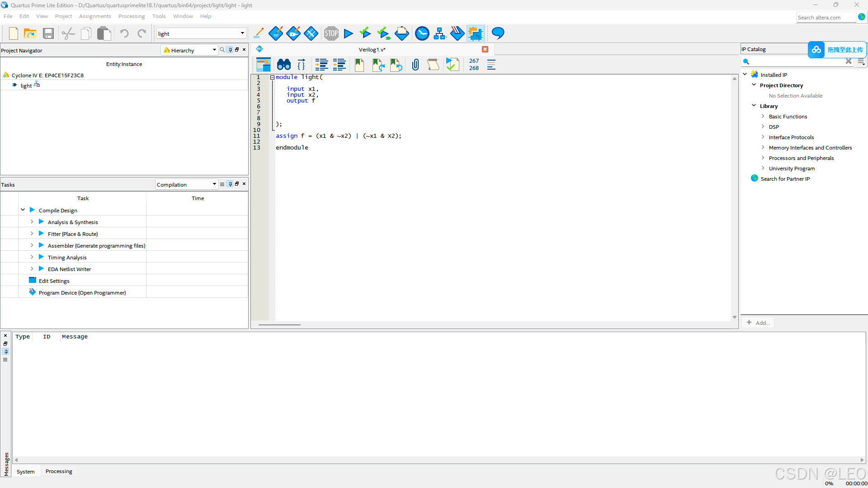Open the Programmer tool icon
Screen dimensions: 868x488
pyautogui.click(x=457, y=33)
